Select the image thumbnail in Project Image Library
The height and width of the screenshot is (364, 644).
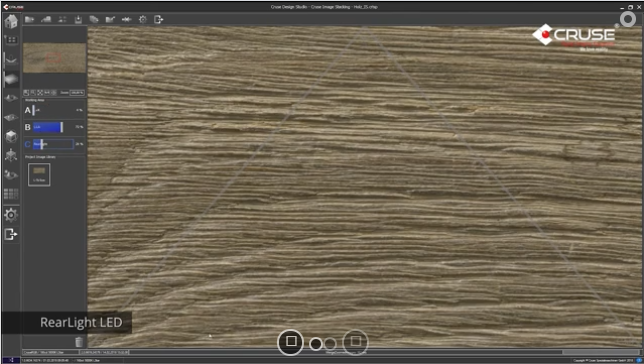[x=39, y=174]
